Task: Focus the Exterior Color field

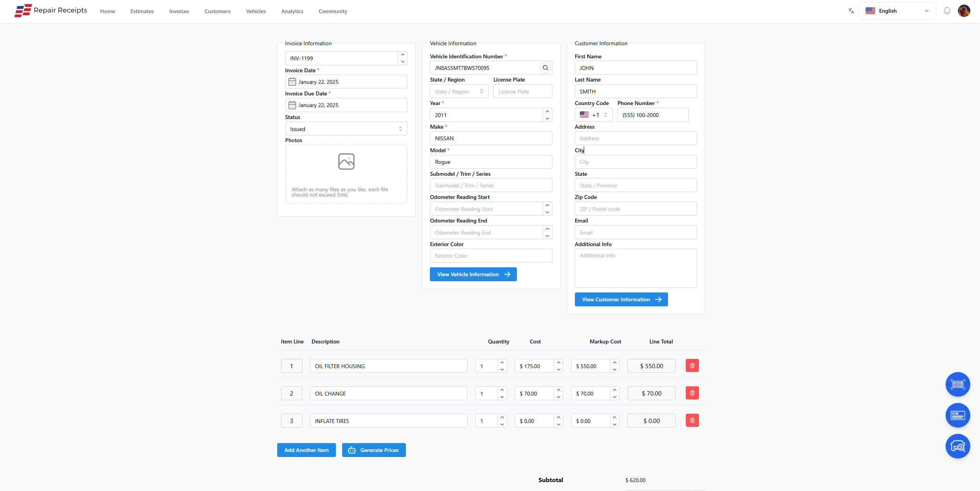Action: [x=491, y=256]
